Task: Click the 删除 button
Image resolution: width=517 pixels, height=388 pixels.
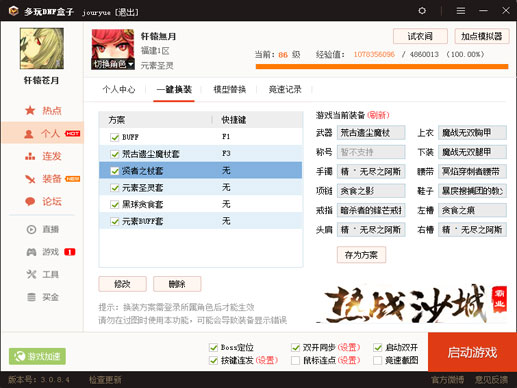Action: pyautogui.click(x=177, y=284)
